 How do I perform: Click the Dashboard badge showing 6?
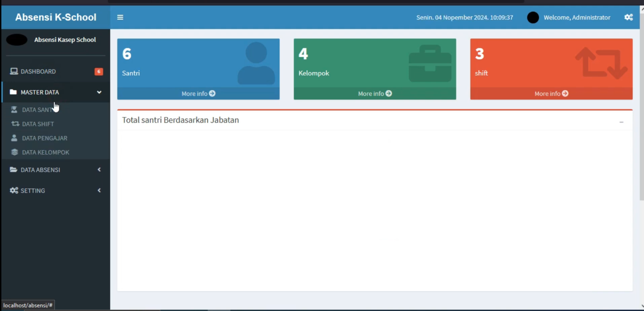click(99, 72)
